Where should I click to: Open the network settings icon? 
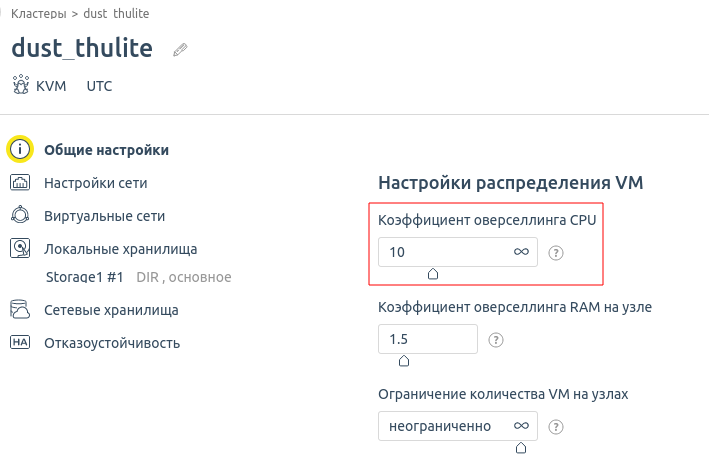[20, 183]
